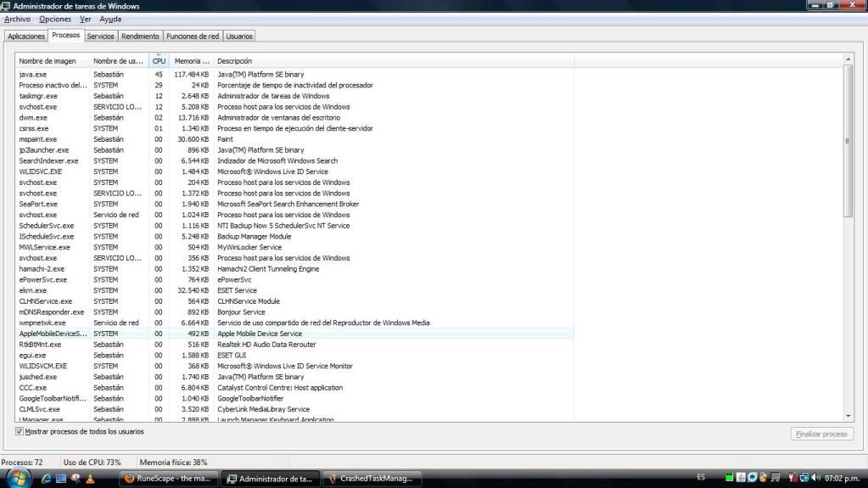The image size is (868, 488).
Task: Sort by the Memoria column header
Action: (191, 61)
